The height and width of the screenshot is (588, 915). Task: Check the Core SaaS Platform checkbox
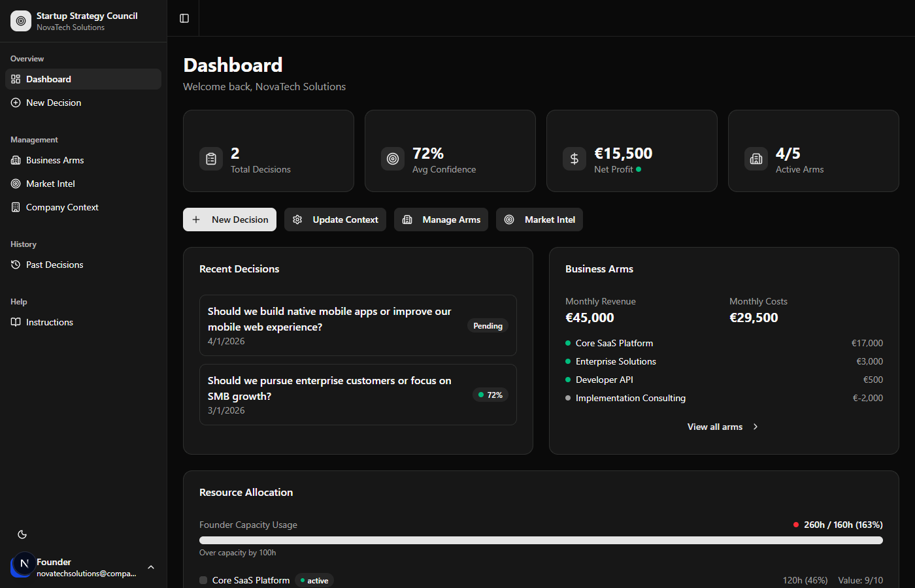tap(203, 580)
